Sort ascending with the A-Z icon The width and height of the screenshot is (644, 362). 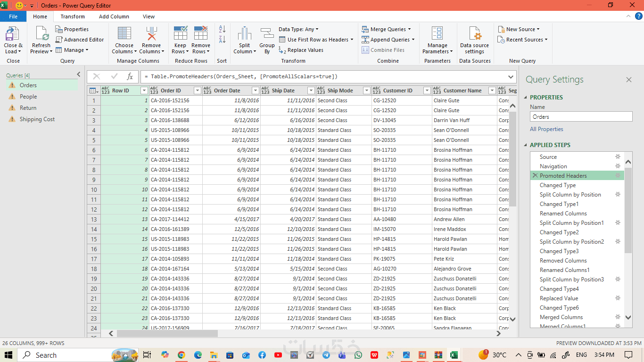click(x=222, y=29)
